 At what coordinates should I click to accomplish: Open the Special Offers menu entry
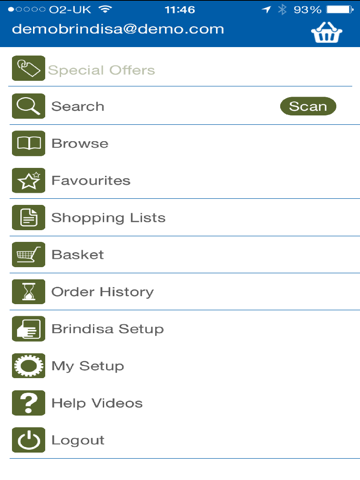[x=180, y=68]
